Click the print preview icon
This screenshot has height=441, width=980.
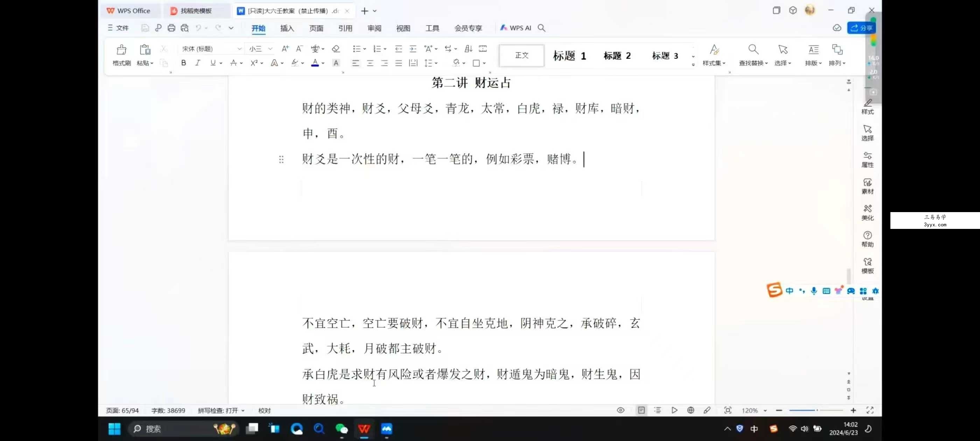coord(184,28)
